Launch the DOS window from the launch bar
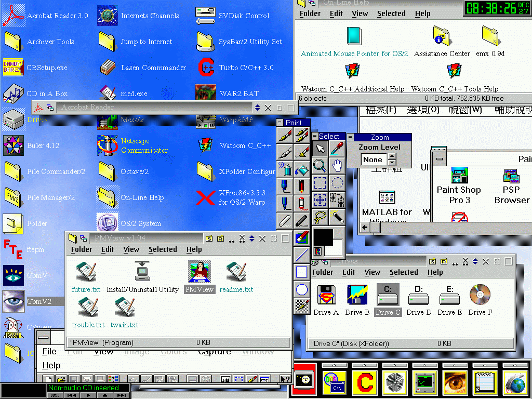 click(x=335, y=382)
